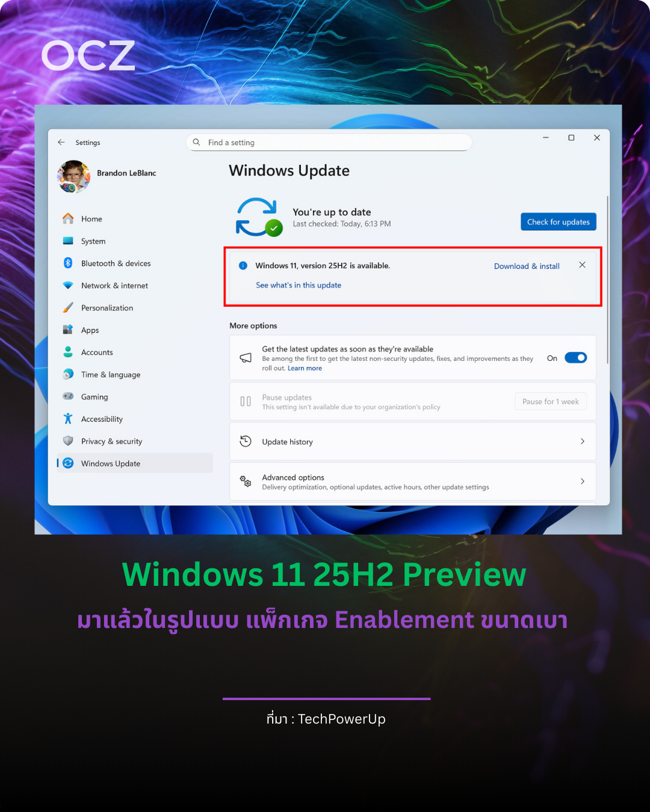Click Find a setting search box
The image size is (650, 812).
(329, 143)
